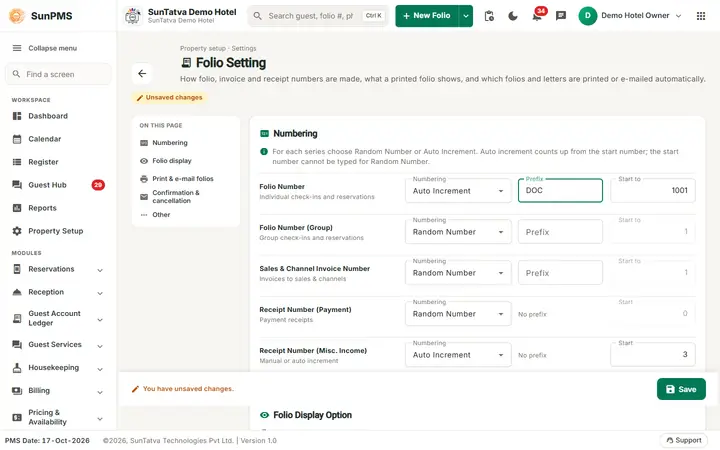Edit Folio Number prefix field DOC
The width and height of the screenshot is (720, 450).
(560, 190)
